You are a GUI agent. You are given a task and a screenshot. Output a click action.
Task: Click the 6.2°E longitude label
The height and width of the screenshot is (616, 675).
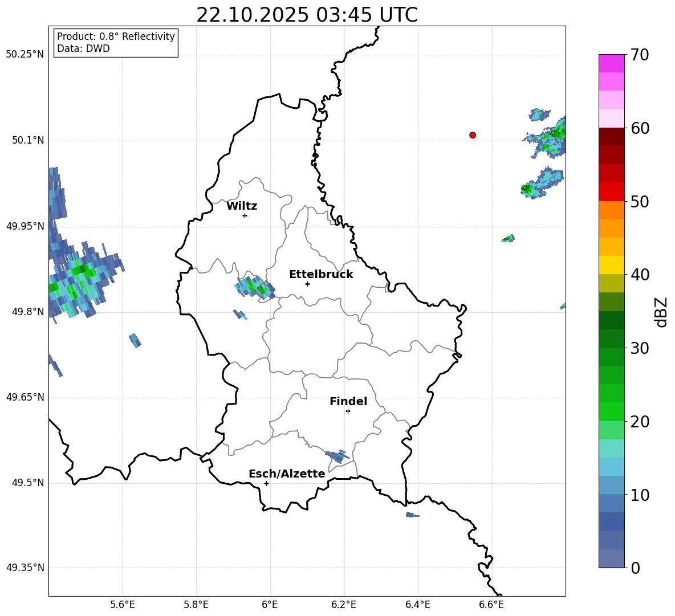tap(344, 605)
